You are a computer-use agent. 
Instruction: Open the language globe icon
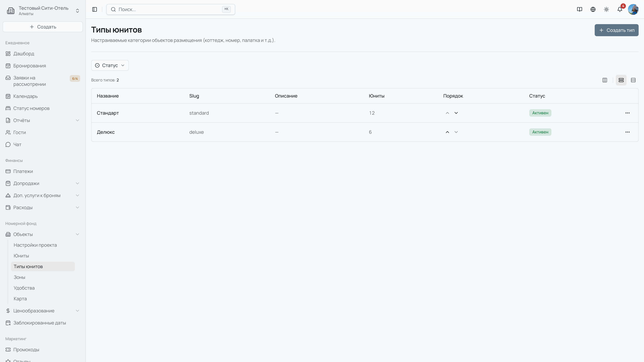(x=593, y=9)
